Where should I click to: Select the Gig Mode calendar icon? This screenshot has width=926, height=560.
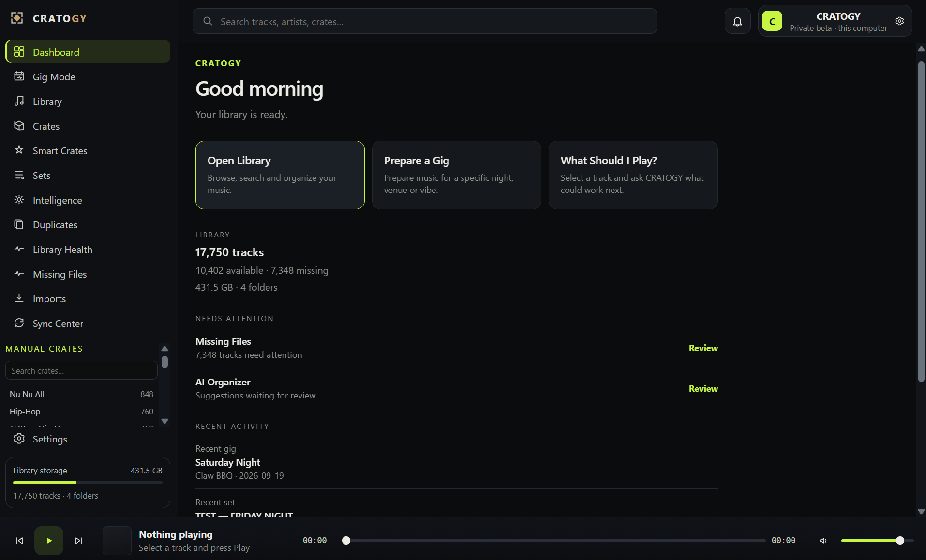tap(19, 76)
